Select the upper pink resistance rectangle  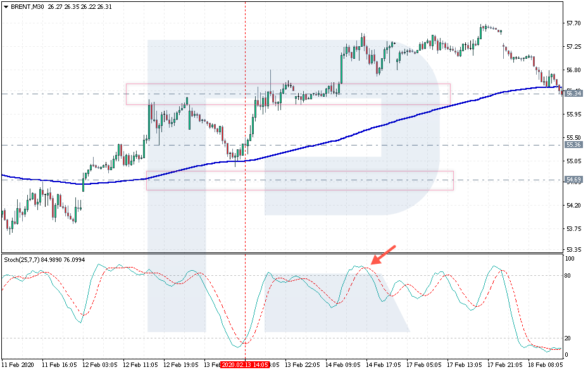tap(288, 94)
